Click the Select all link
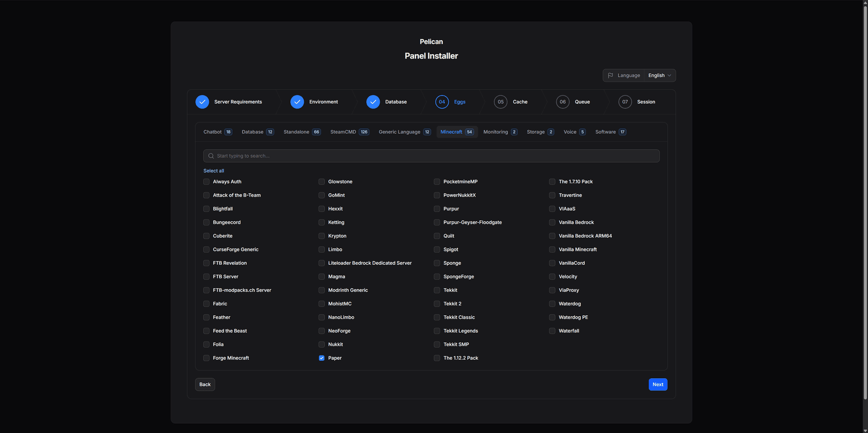Viewport: 868px width, 433px height. click(x=214, y=171)
